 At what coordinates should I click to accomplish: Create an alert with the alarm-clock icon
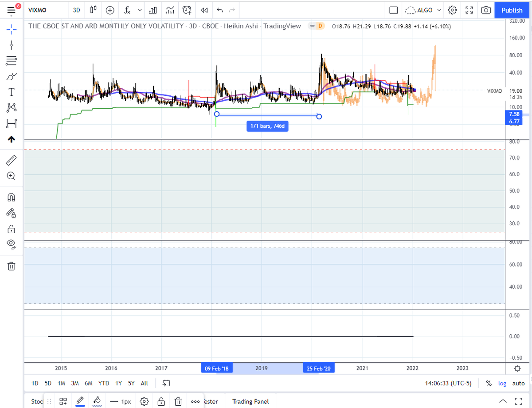(x=187, y=10)
